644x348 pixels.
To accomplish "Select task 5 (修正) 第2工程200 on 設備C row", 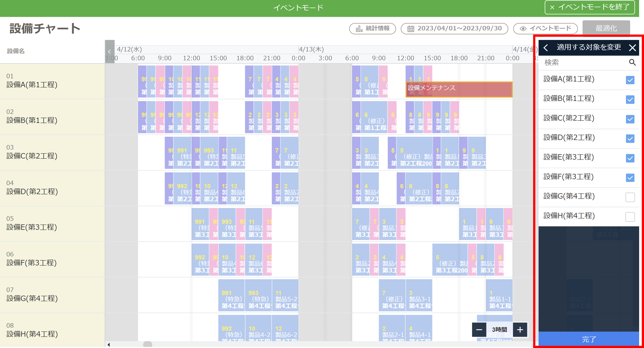I will click(x=415, y=153).
